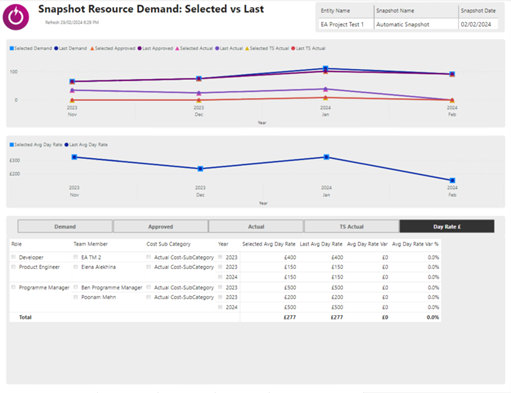
Task: Click Last Actual legend marker
Action: pyautogui.click(x=217, y=48)
